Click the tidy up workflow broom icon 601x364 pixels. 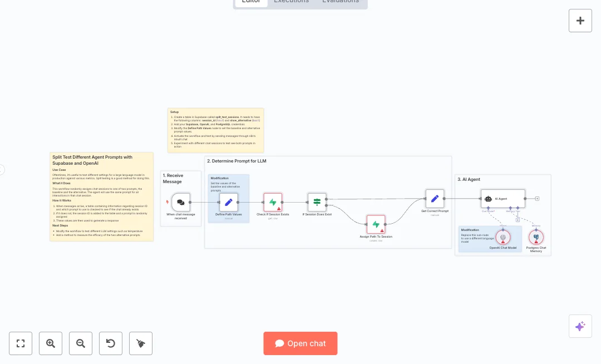click(x=141, y=343)
